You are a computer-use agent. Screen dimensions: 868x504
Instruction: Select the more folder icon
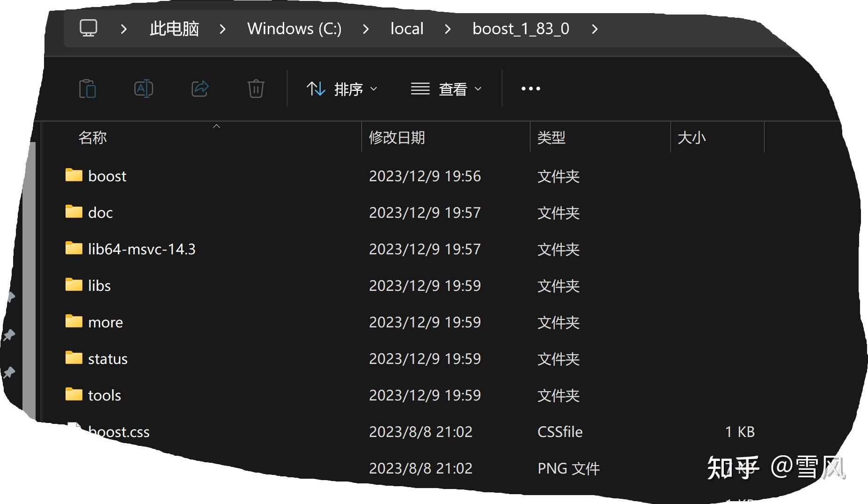coord(74,321)
